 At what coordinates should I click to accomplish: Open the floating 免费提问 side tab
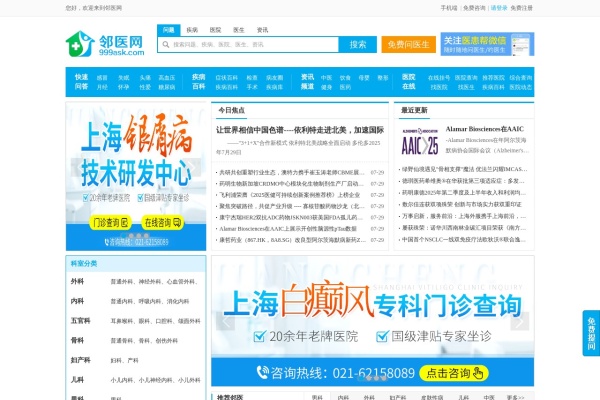[591, 333]
